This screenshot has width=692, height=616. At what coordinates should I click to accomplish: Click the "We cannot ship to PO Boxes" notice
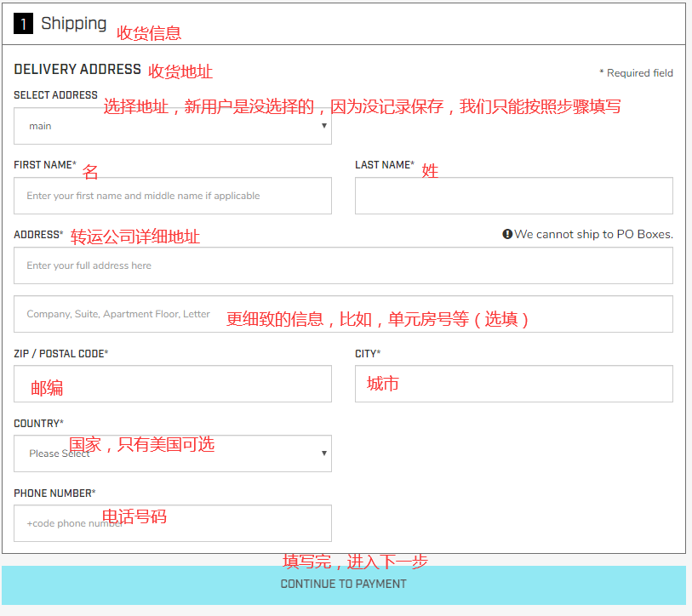coord(593,234)
